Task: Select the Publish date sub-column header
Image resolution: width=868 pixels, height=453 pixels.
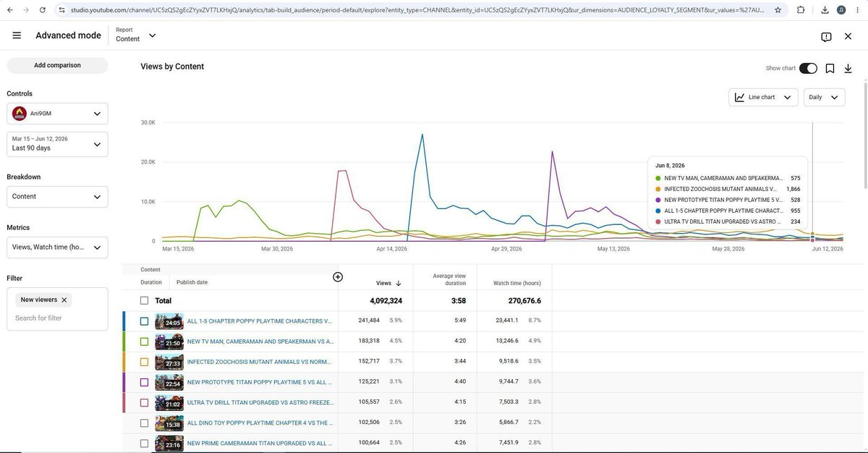Action: point(192,282)
